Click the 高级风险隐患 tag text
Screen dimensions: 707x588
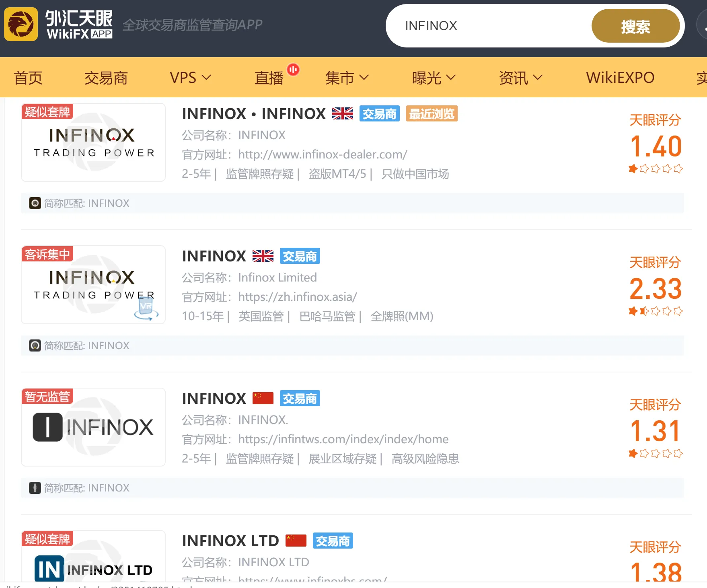click(425, 458)
